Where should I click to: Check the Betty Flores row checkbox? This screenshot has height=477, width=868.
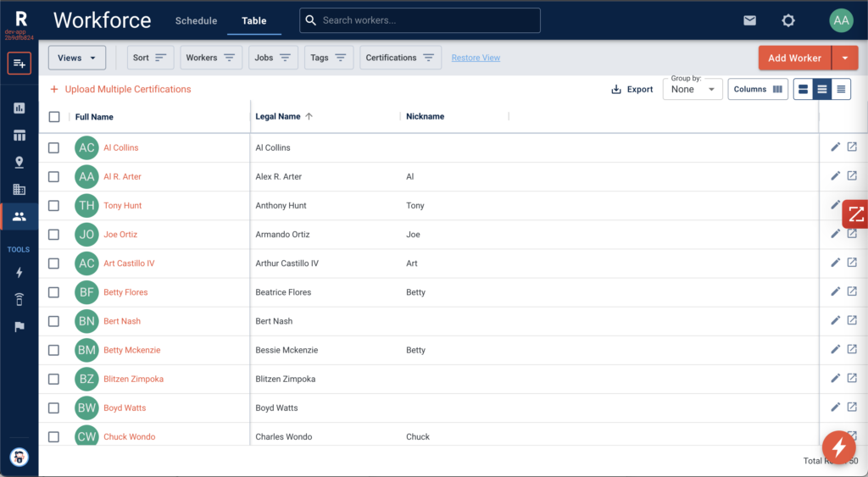click(x=53, y=292)
